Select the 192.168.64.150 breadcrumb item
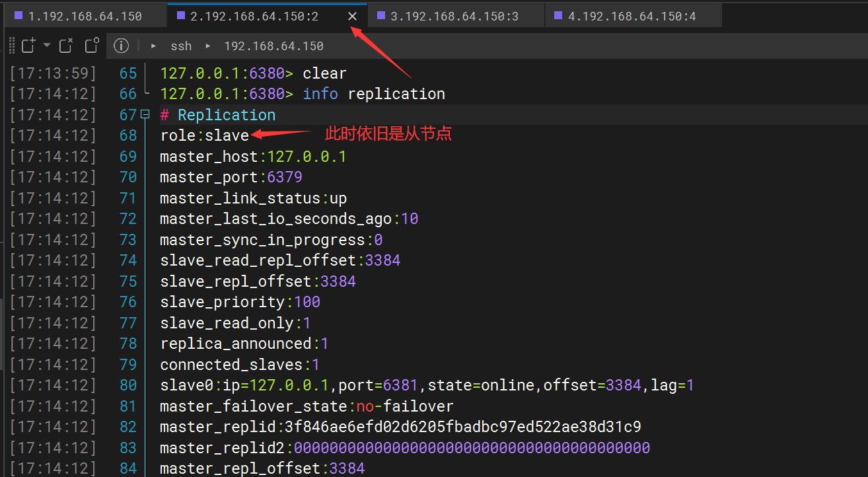Image resolution: width=868 pixels, height=477 pixels. [273, 46]
